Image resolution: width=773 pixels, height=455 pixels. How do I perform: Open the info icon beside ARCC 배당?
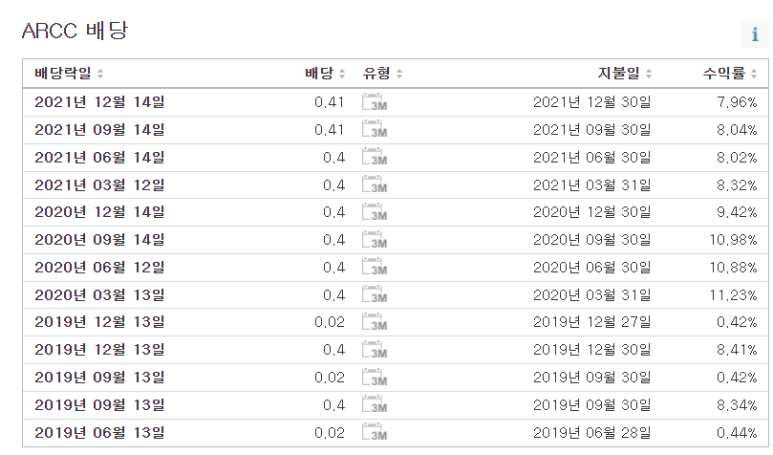(x=754, y=34)
